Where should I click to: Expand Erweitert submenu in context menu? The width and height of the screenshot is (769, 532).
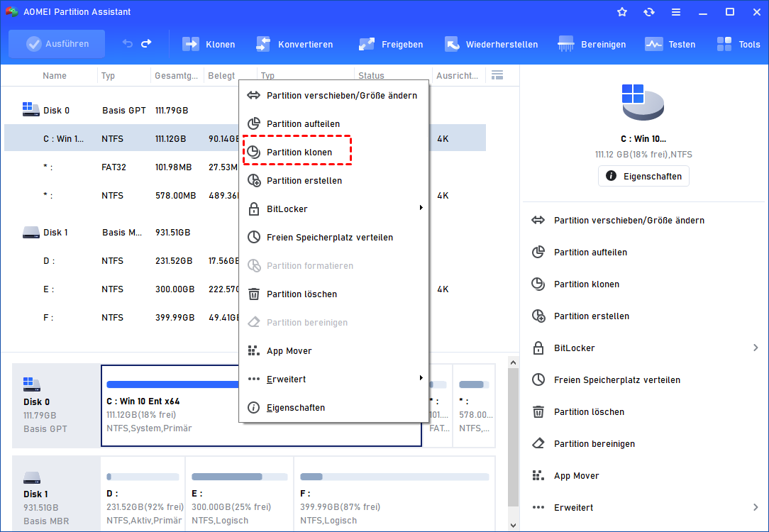click(333, 379)
